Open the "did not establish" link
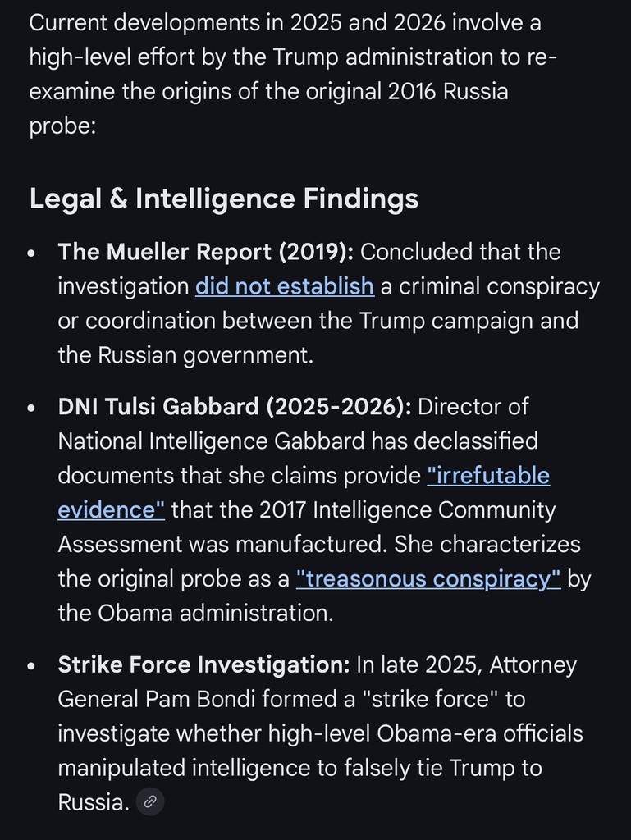631x840 pixels. 285,286
